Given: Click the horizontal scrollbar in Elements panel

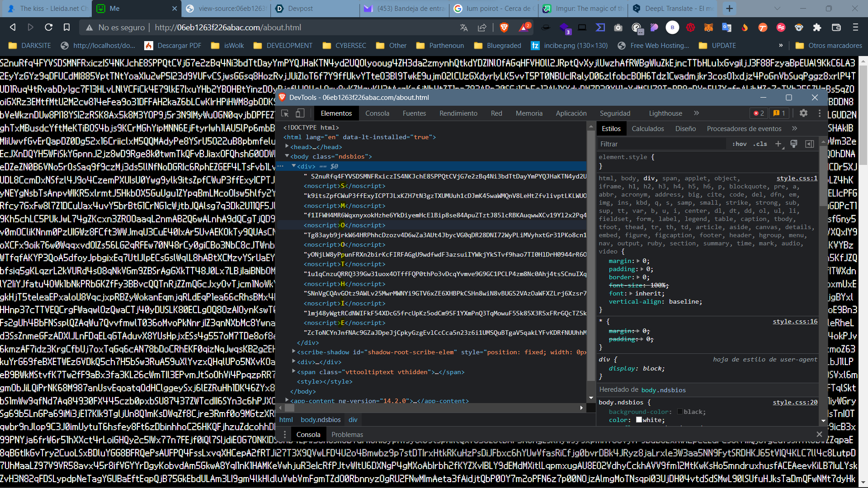Looking at the screenshot, I should point(430,408).
